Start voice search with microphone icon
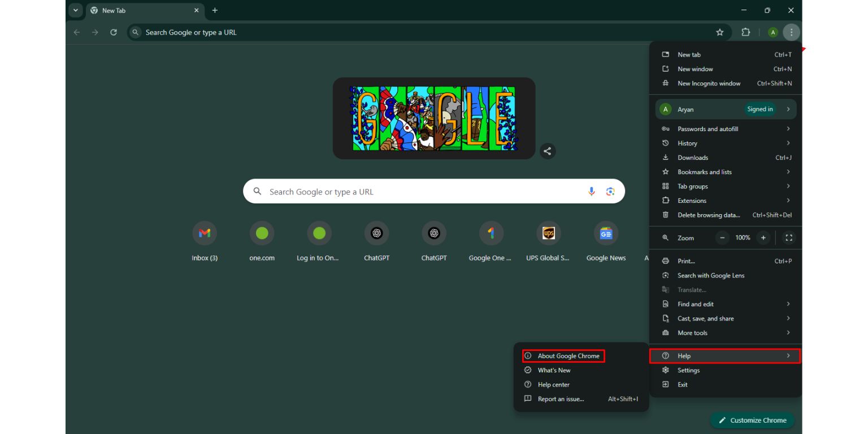This screenshot has width=868, height=434. 591,192
